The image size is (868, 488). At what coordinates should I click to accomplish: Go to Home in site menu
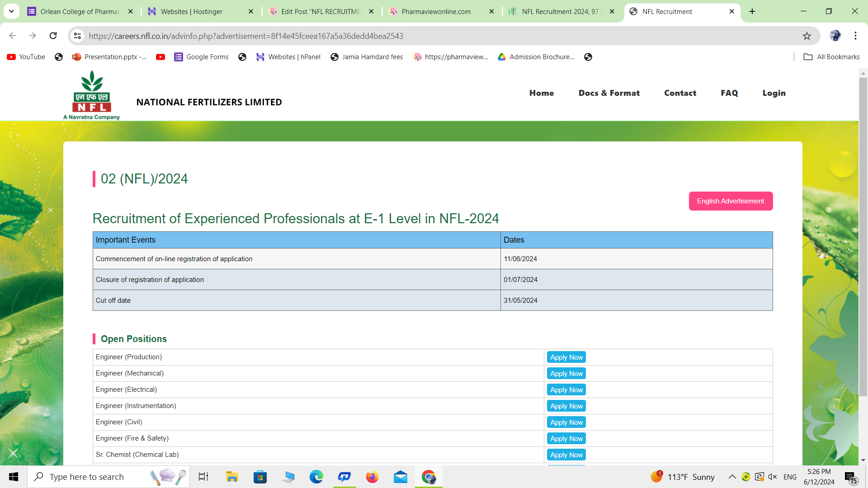pos(542,93)
